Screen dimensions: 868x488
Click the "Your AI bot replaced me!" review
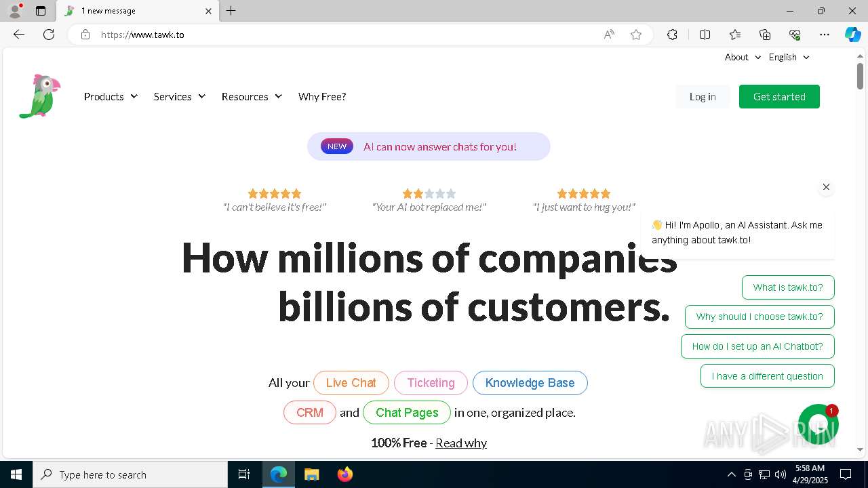click(x=429, y=201)
